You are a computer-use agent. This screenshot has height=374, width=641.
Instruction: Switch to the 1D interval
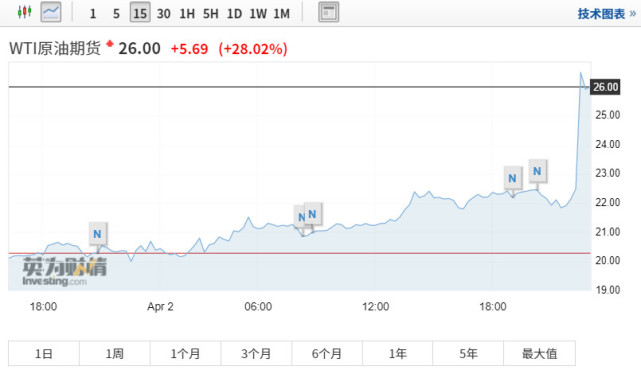click(x=234, y=13)
